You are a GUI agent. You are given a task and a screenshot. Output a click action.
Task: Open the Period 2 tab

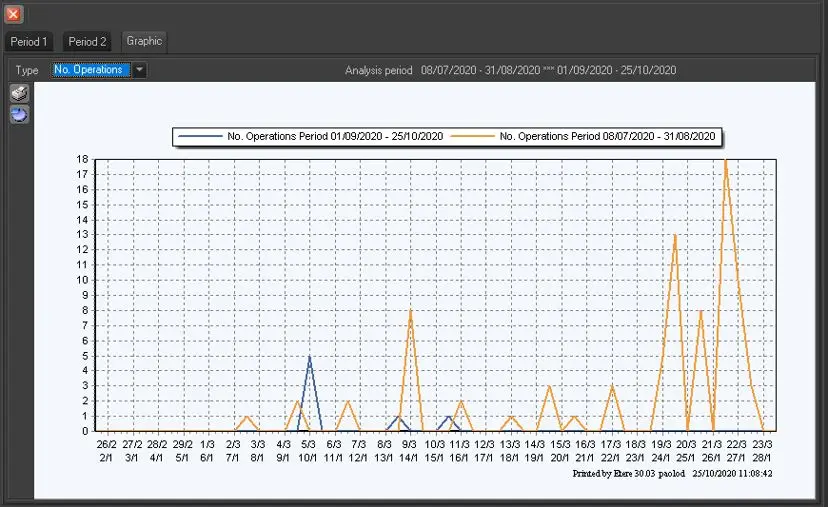click(87, 42)
